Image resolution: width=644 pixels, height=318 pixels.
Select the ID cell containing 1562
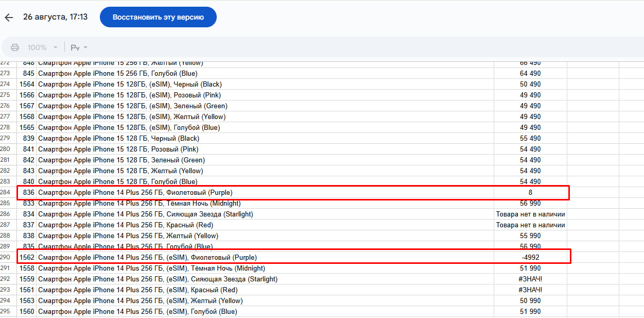point(27,257)
